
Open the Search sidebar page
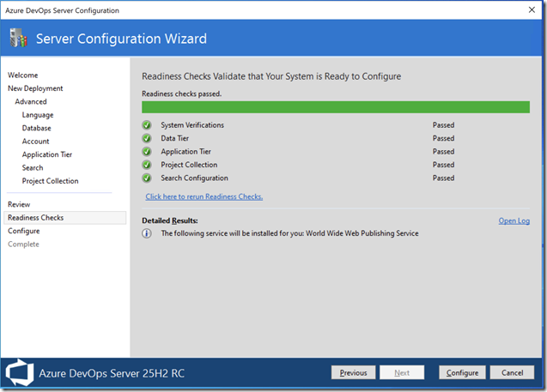point(33,168)
